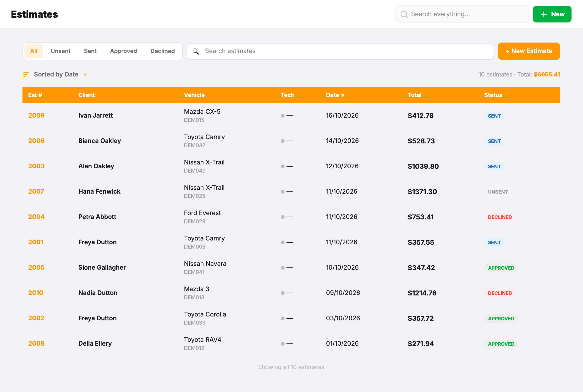Click the UNSENT badge for Hana Fenwick

[x=498, y=192]
